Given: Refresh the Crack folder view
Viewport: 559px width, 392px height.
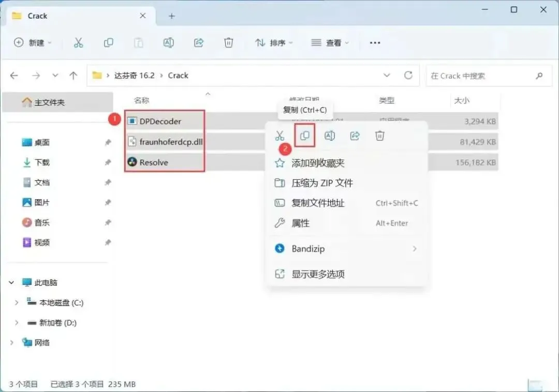Looking at the screenshot, I should point(408,75).
